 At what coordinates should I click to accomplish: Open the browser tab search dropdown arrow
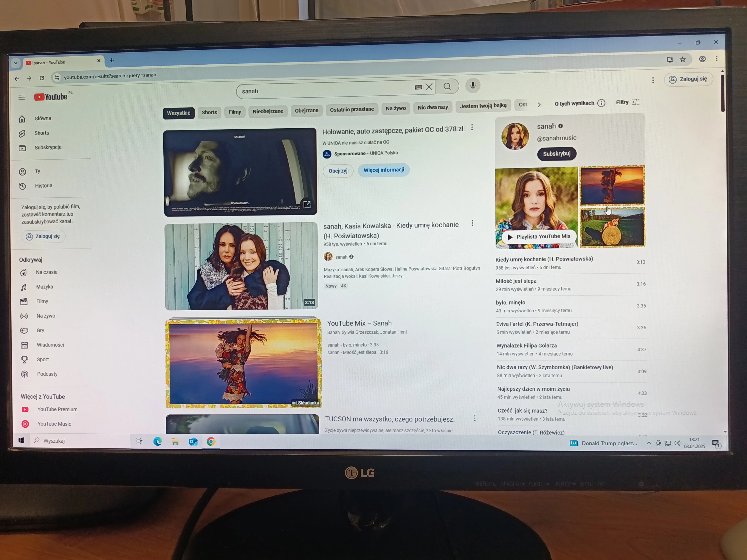click(x=16, y=63)
